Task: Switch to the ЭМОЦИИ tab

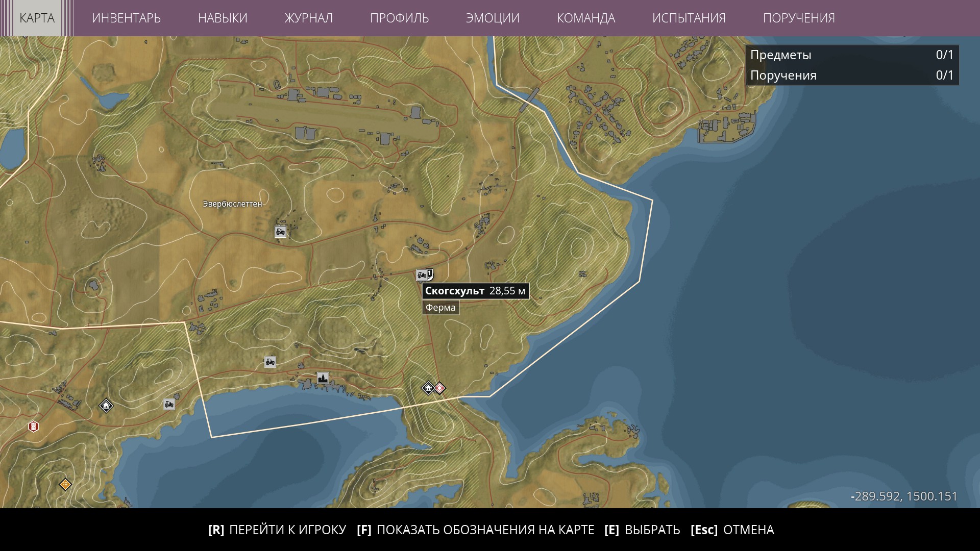Action: click(493, 18)
